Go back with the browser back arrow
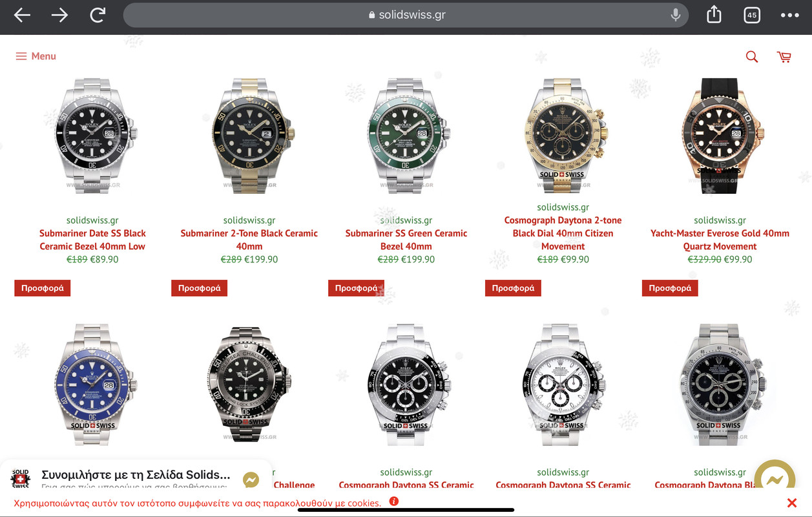Viewport: 812px width, 517px height. tap(22, 15)
